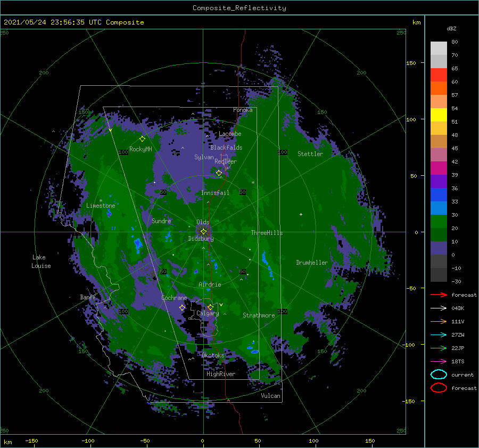Click the magenta swatch in dBZ legend
479x448 pixels.
[439, 168]
